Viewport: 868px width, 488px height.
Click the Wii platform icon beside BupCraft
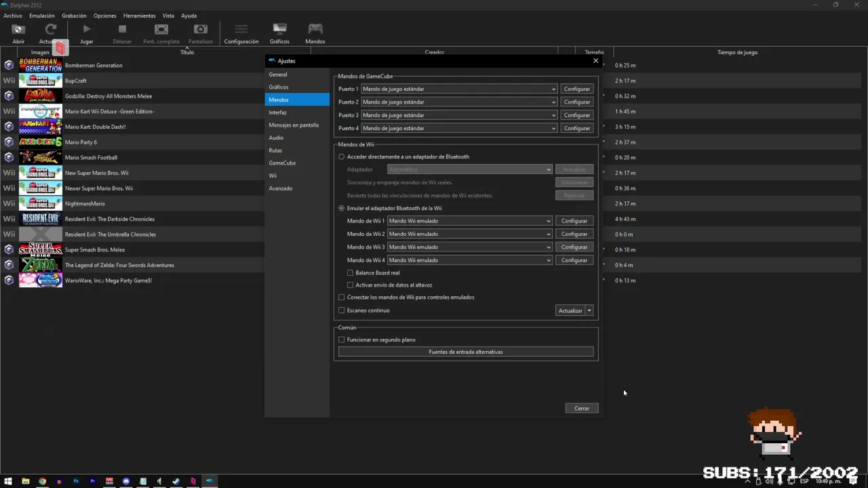[9, 81]
